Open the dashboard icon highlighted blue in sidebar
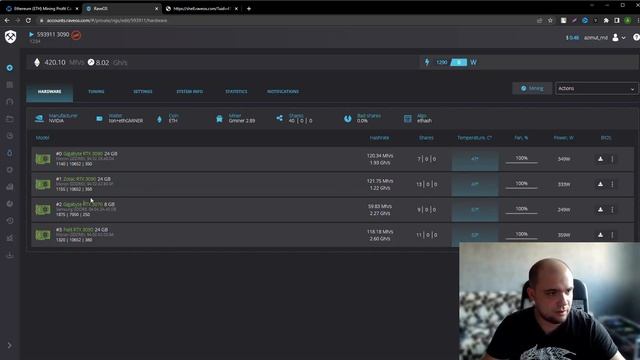 (x=10, y=68)
